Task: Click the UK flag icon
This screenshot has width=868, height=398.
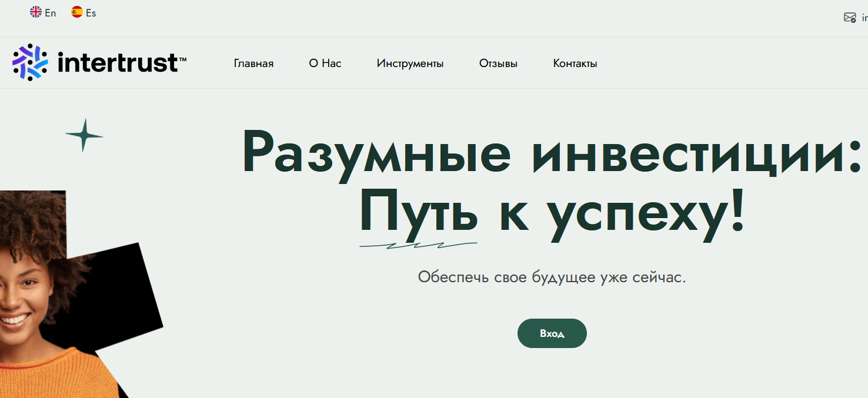Action: point(36,12)
